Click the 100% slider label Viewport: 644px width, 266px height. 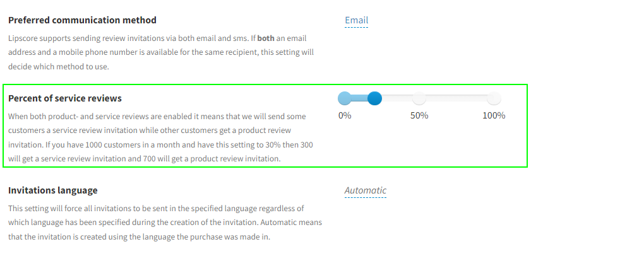pyautogui.click(x=494, y=115)
